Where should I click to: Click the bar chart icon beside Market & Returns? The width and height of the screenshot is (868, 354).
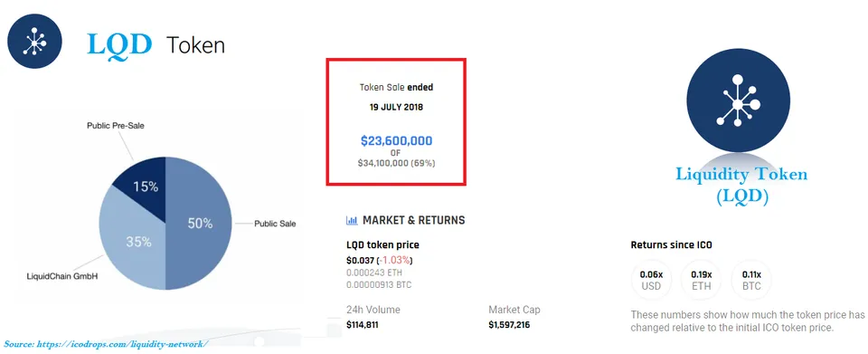click(x=352, y=221)
